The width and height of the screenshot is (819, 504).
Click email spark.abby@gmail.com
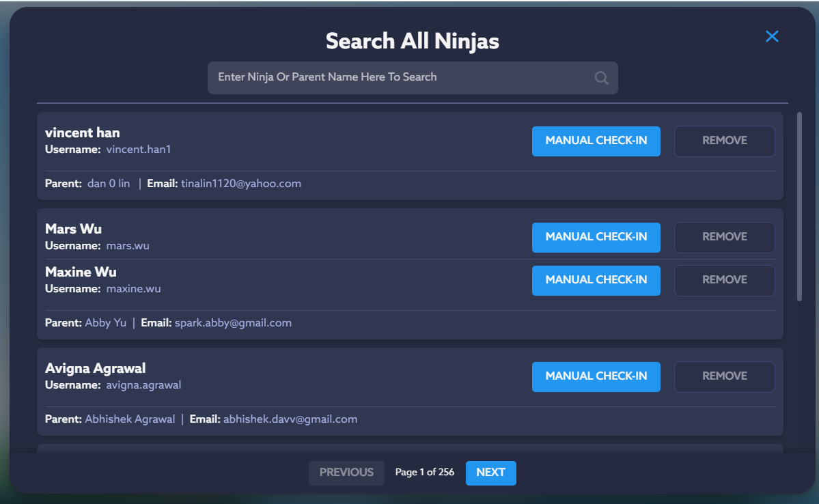point(233,323)
